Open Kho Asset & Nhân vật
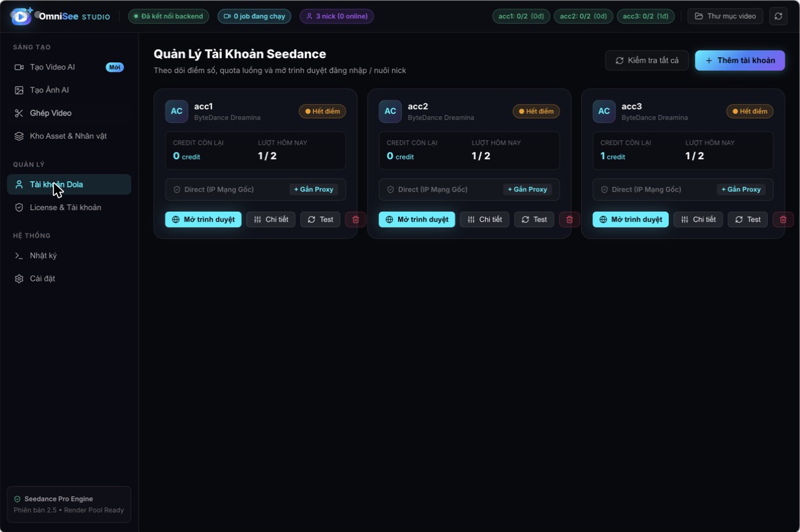Screen dimensions: 800x532 point(69,136)
